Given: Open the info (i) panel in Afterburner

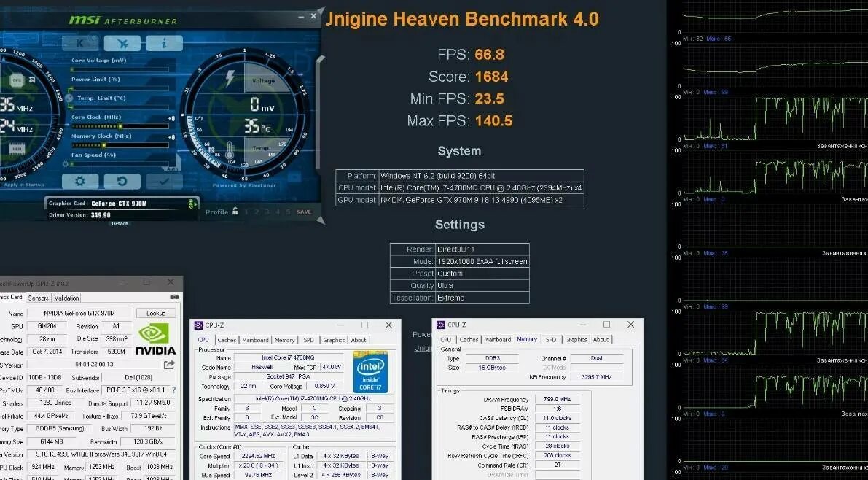Looking at the screenshot, I should 164,43.
